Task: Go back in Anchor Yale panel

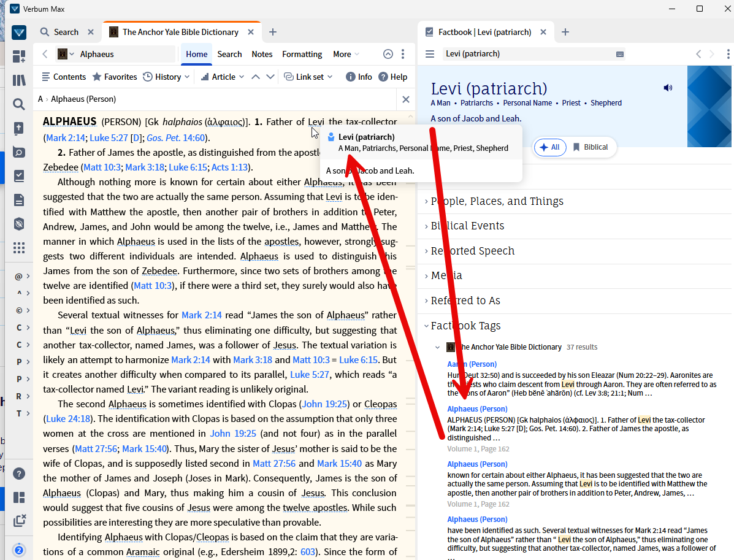Action: coord(45,54)
